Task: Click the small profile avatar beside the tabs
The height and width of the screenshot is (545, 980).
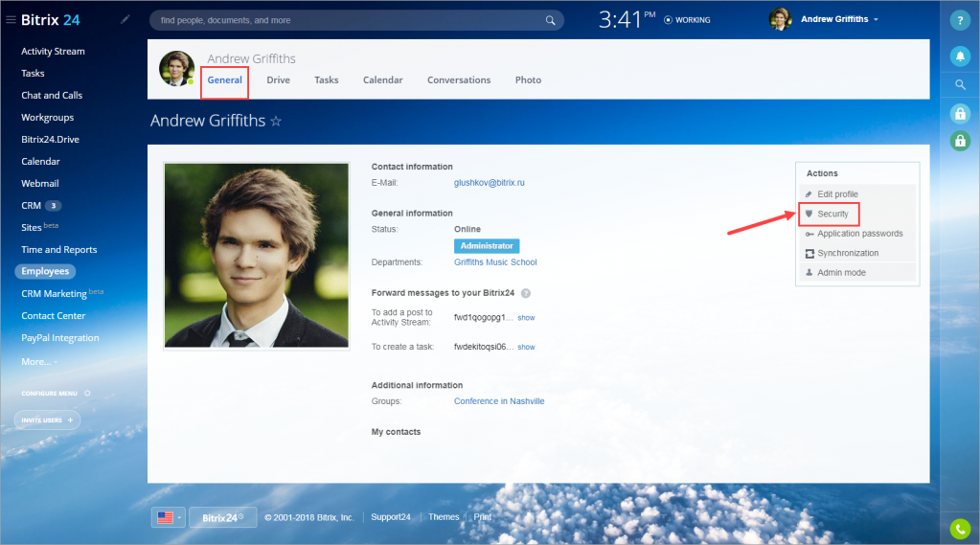Action: [177, 68]
